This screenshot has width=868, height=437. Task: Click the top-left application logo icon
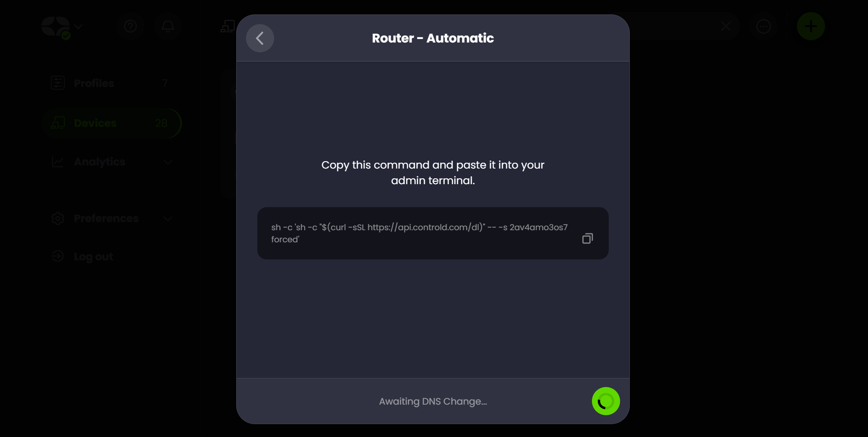[55, 26]
